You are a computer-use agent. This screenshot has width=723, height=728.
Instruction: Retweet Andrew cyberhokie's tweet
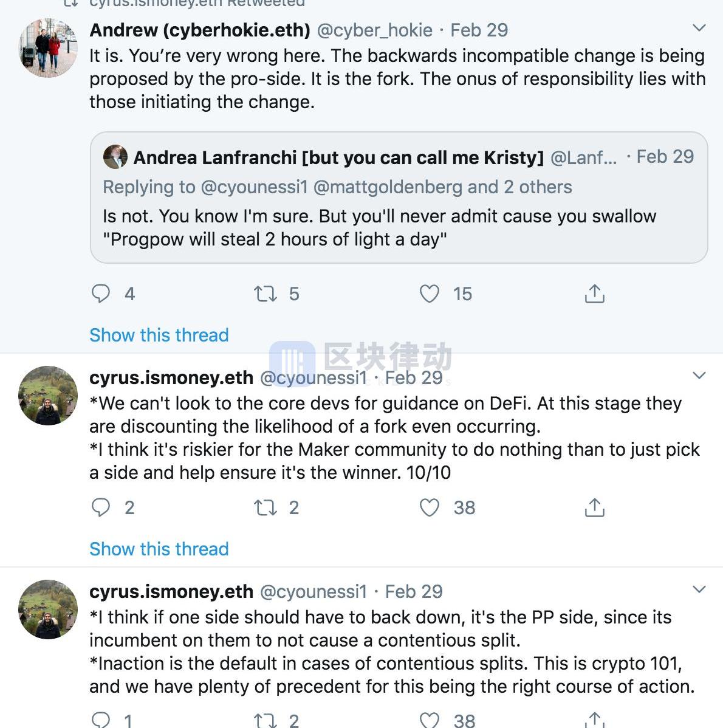pyautogui.click(x=266, y=294)
